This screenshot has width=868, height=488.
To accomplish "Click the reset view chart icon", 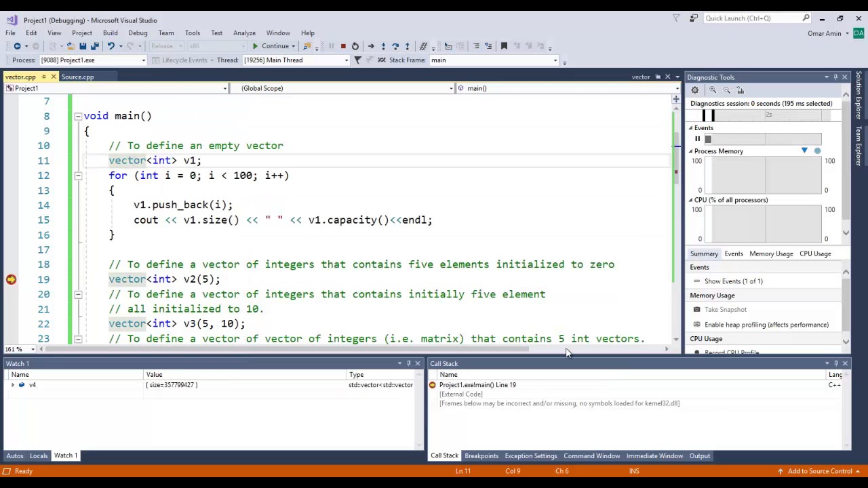I will point(741,90).
